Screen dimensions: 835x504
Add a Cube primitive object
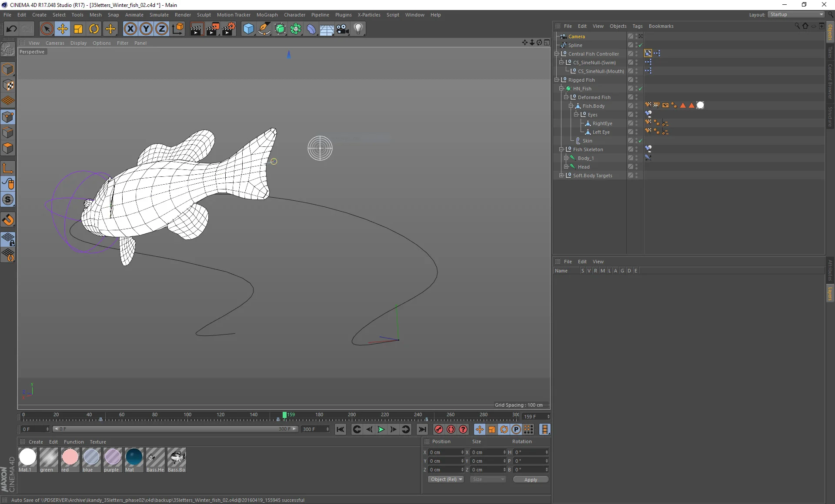(x=248, y=29)
